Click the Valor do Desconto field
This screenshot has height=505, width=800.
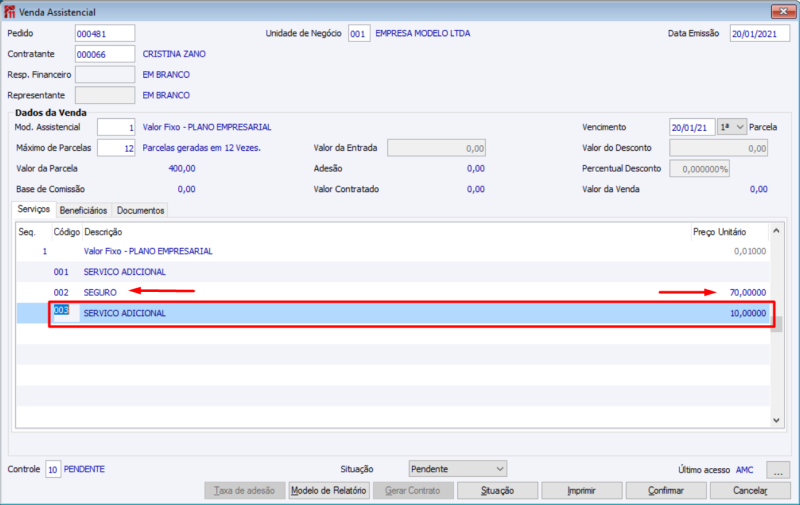[x=718, y=148]
